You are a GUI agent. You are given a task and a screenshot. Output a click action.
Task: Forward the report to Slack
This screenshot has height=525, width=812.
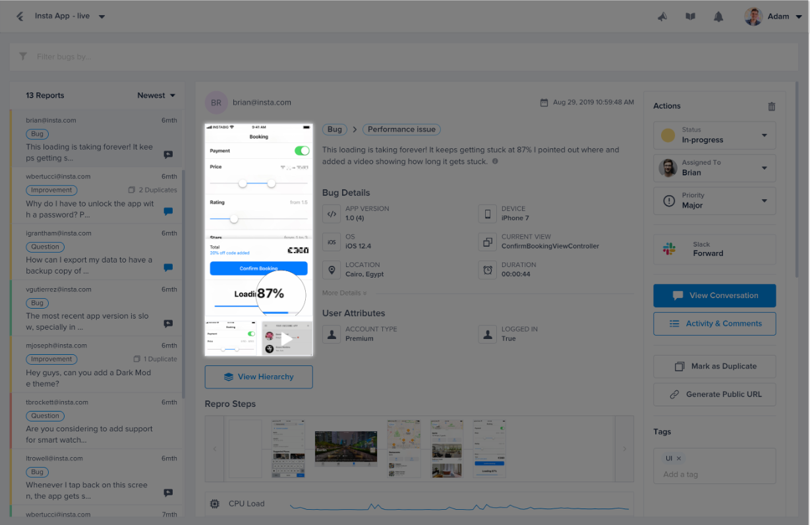(x=714, y=249)
